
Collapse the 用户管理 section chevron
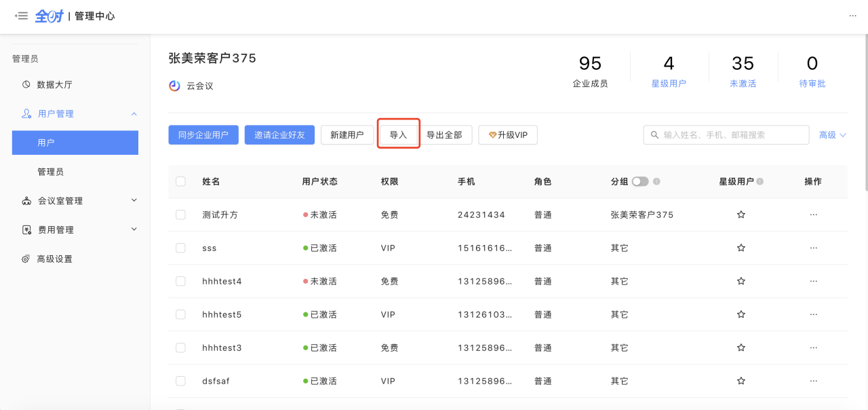pos(134,113)
